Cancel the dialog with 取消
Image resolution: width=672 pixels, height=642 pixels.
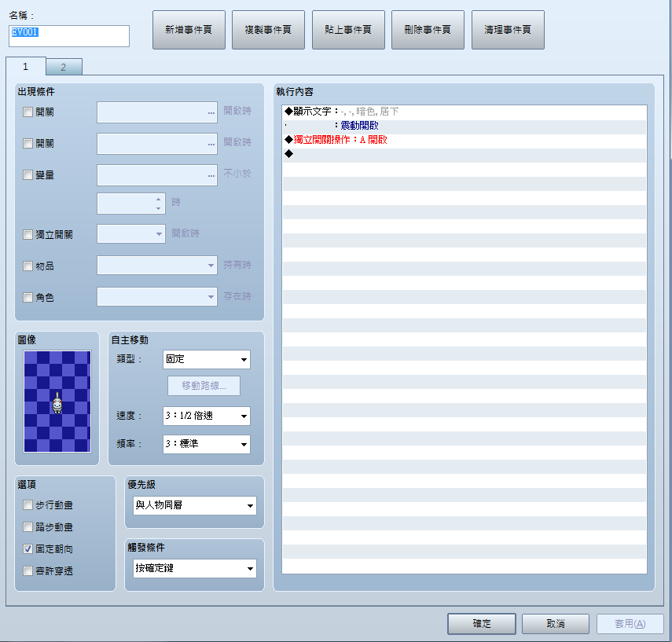[556, 624]
